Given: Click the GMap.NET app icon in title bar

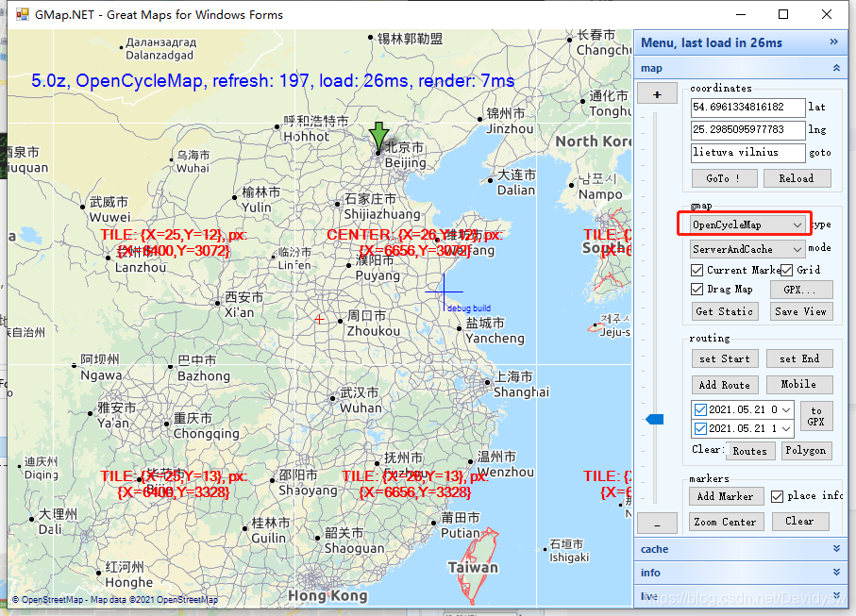Looking at the screenshot, I should pyautogui.click(x=23, y=14).
